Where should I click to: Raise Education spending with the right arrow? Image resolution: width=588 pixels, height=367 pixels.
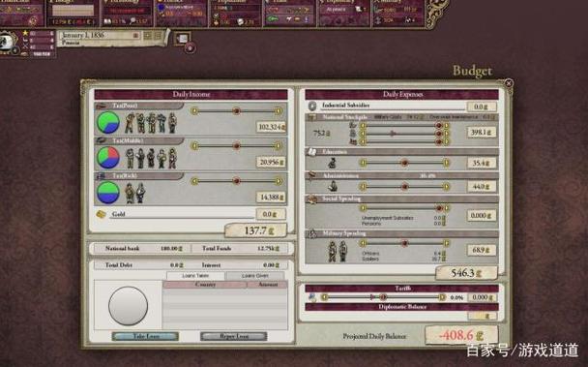[x=446, y=163]
